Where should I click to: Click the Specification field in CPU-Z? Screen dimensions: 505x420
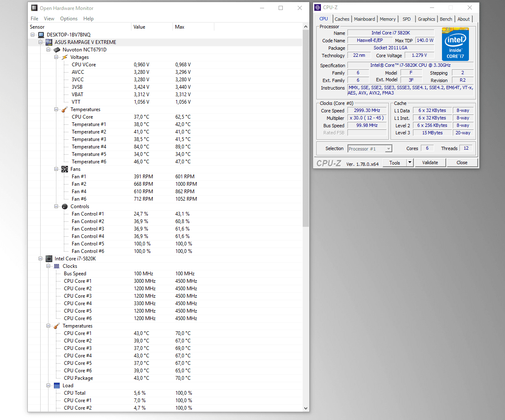410,66
